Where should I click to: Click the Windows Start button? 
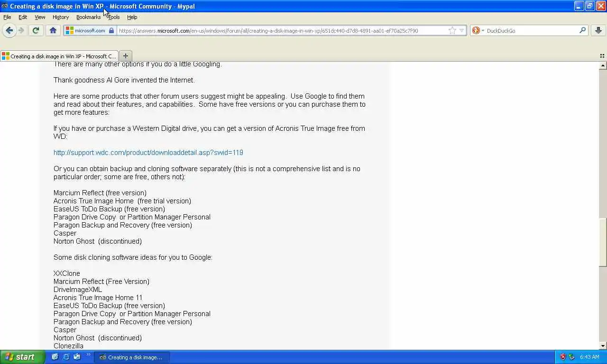click(22, 357)
